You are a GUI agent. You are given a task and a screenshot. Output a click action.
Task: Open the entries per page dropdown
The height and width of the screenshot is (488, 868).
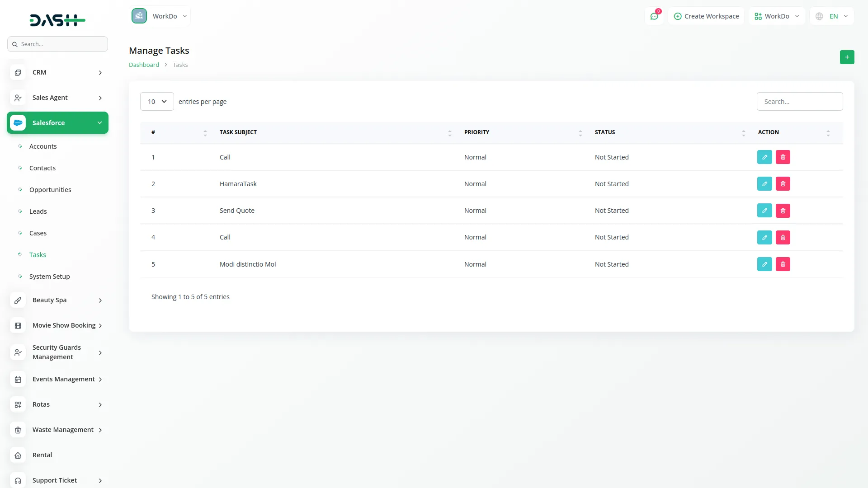156,101
